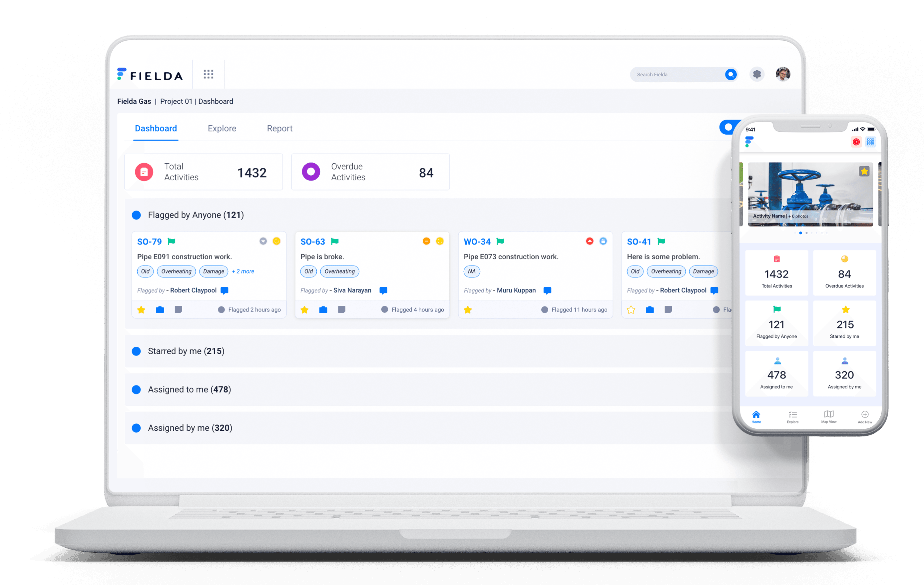The height and width of the screenshot is (585, 924).
Task: Click the '+ 2 more' tags link
Action: pos(243,272)
